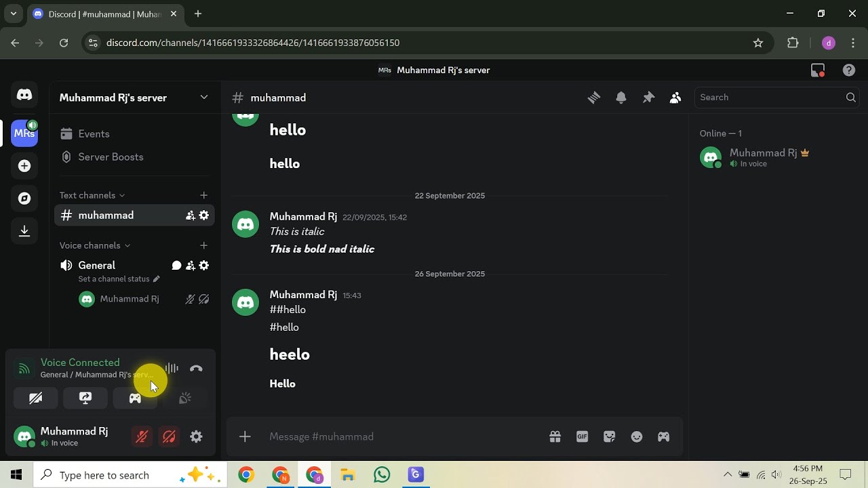The image size is (868, 488).
Task: Click Set a channel status
Action: (x=119, y=279)
